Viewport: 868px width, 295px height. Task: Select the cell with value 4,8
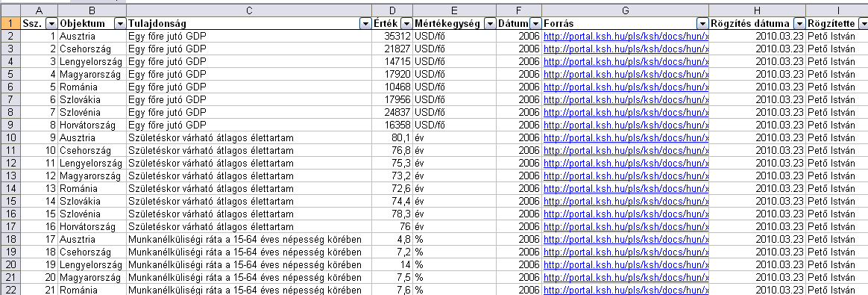click(392, 240)
